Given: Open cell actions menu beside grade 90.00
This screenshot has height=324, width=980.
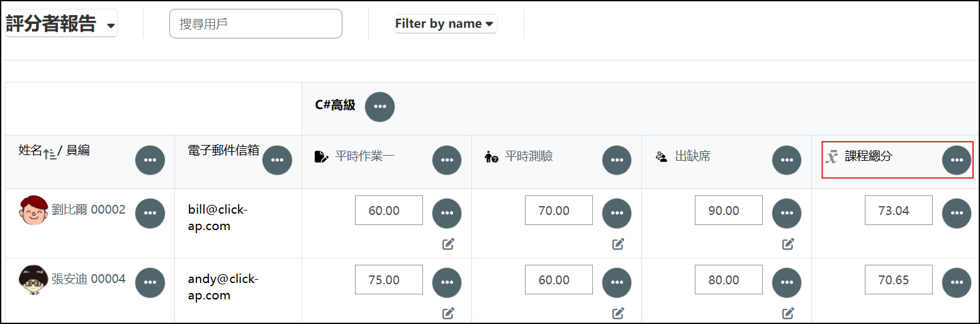Looking at the screenshot, I should [x=787, y=213].
